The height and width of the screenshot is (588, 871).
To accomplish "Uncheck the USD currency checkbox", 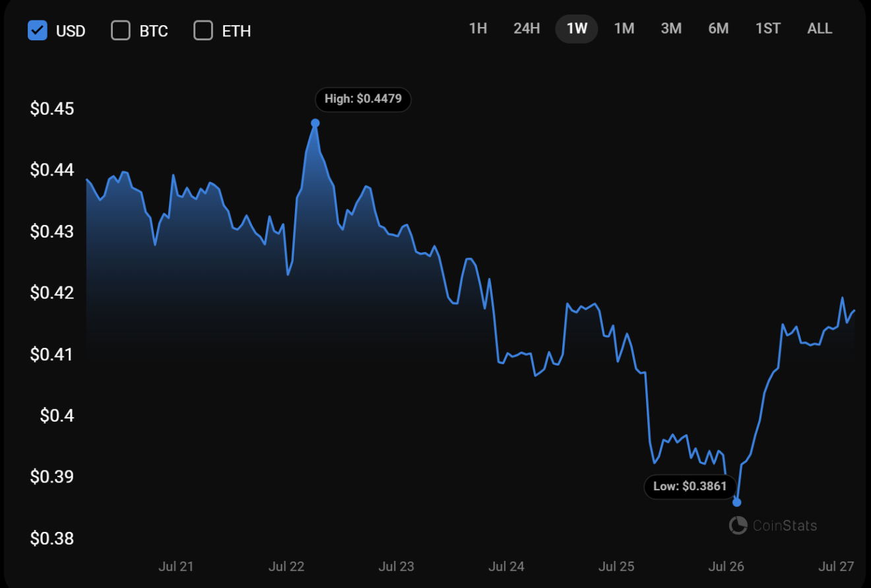I will coord(38,30).
